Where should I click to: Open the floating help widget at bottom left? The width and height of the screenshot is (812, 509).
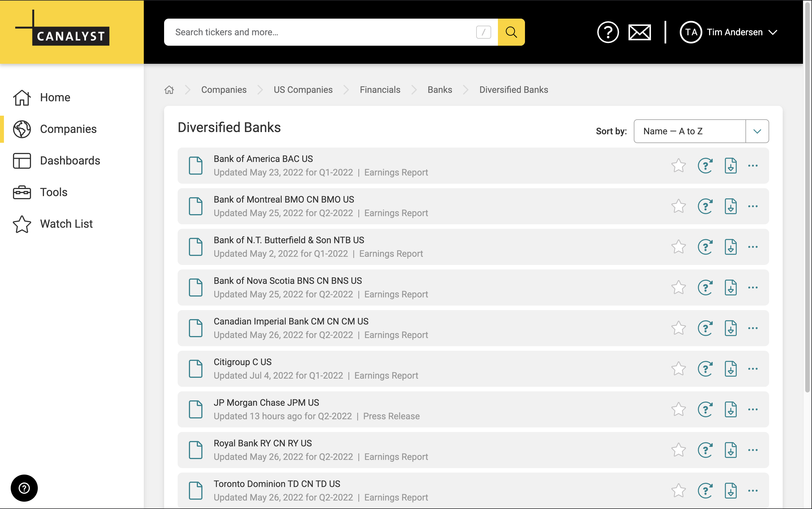point(24,488)
